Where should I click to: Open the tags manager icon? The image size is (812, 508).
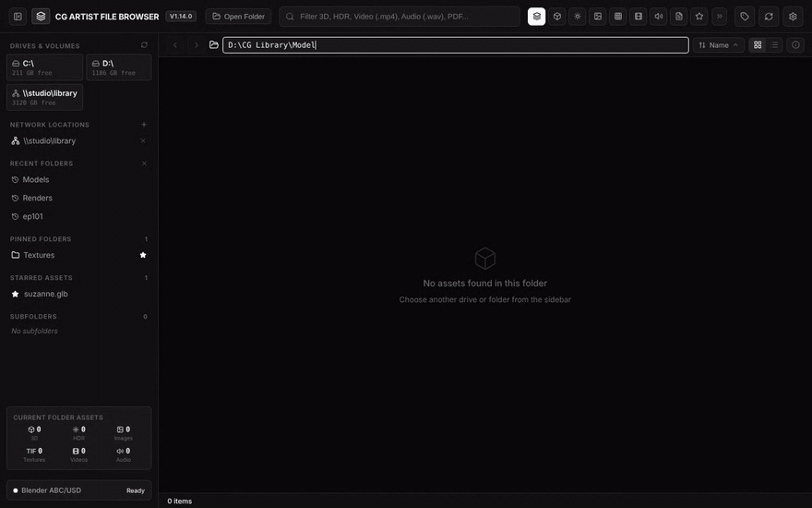coord(745,17)
